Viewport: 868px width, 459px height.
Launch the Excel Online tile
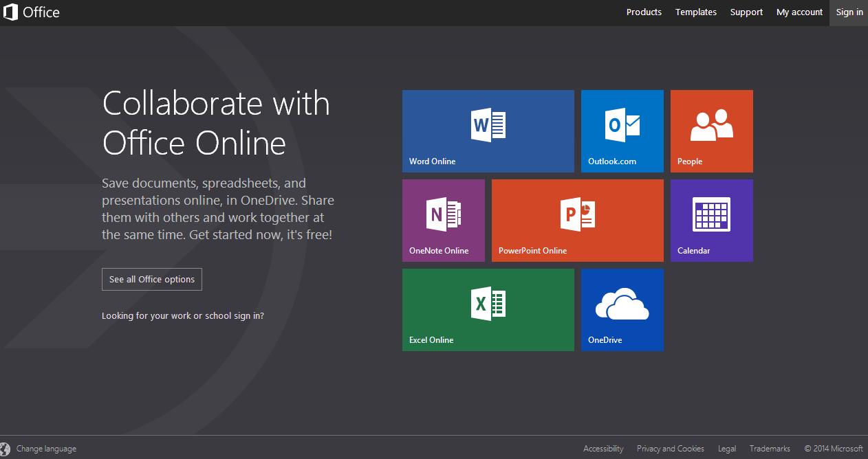[488, 310]
